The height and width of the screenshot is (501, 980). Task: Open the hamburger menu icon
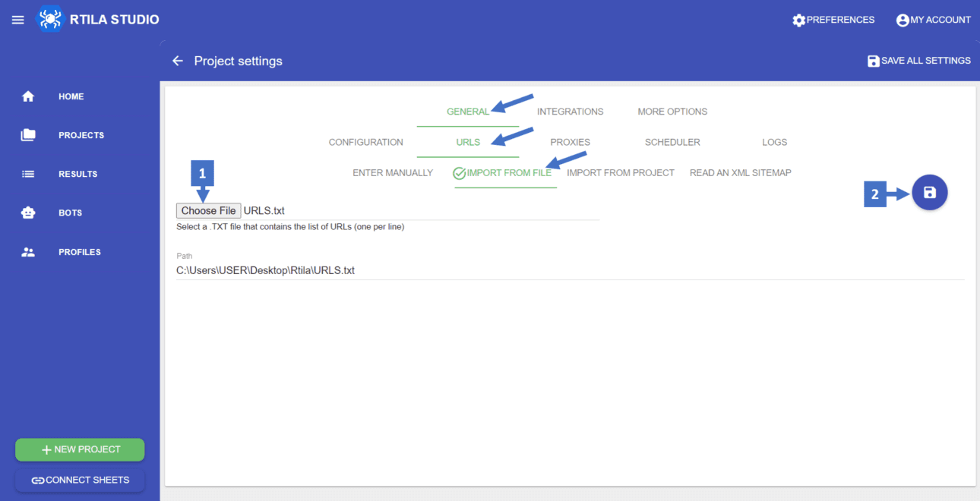(18, 20)
